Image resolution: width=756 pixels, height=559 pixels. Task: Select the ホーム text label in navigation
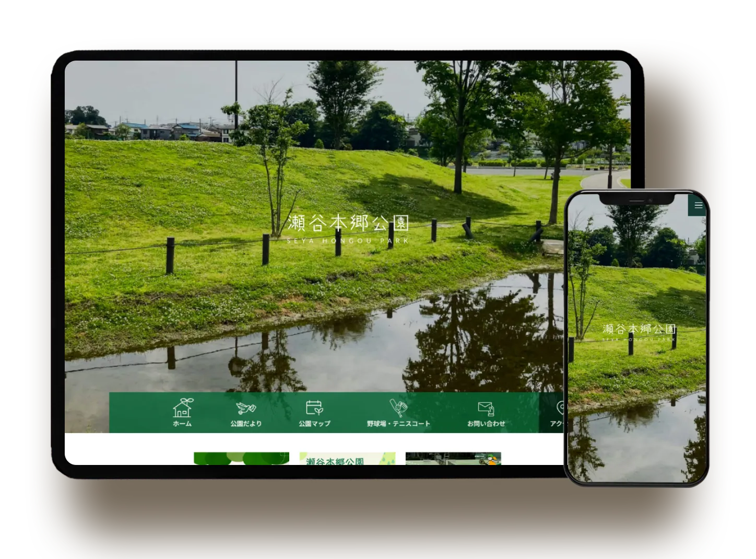coord(182,424)
